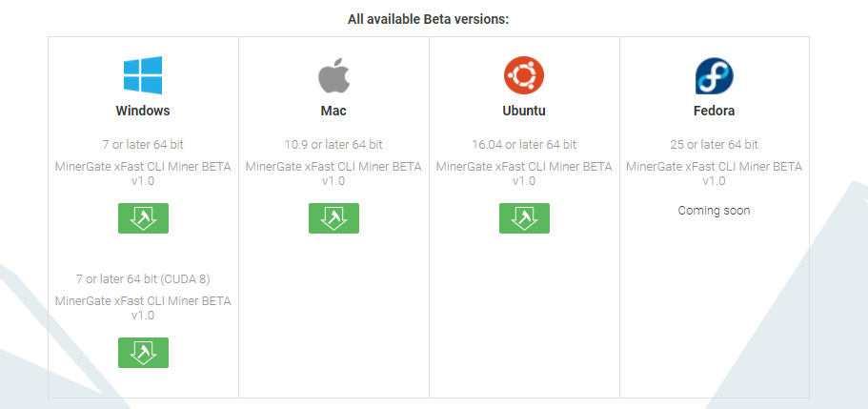Image resolution: width=868 pixels, height=409 pixels.
Task: Download the Windows 64 bit miner
Action: (143, 218)
